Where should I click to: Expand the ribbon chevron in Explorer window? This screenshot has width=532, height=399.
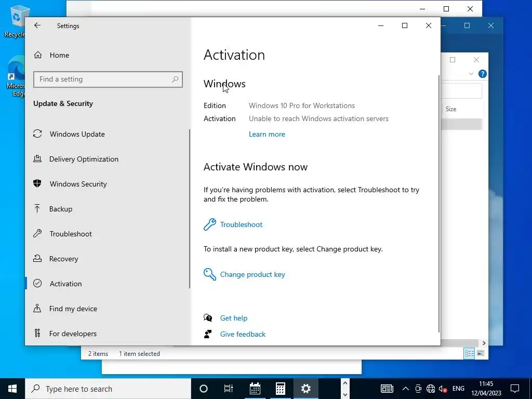471,74
